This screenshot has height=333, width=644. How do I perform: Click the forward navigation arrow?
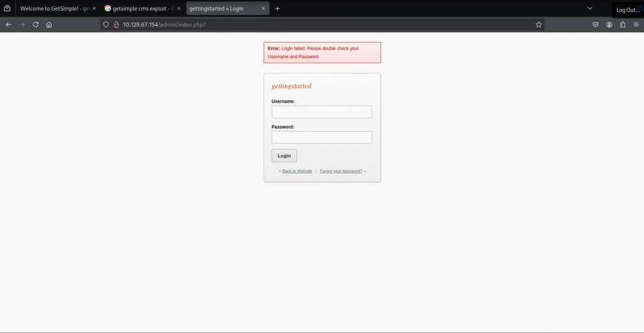pos(22,25)
